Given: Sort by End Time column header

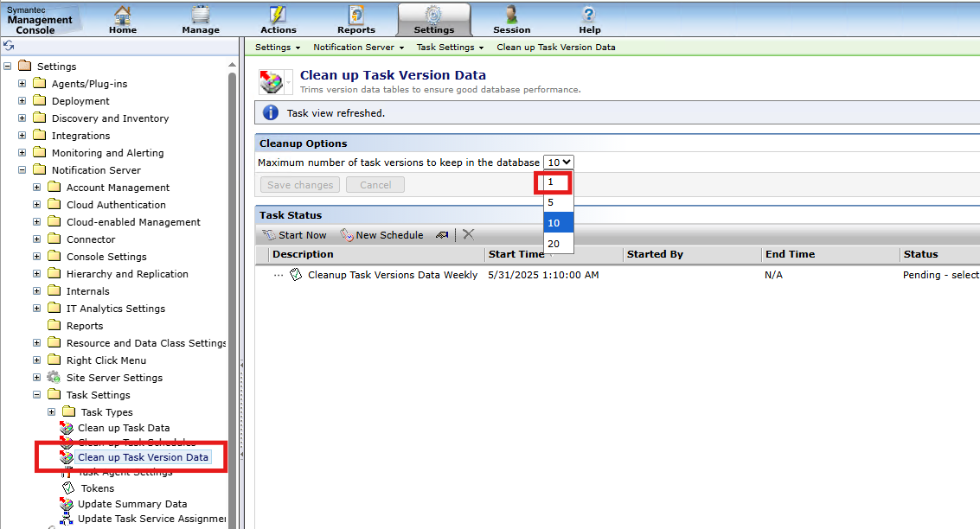Looking at the screenshot, I should click(x=790, y=254).
